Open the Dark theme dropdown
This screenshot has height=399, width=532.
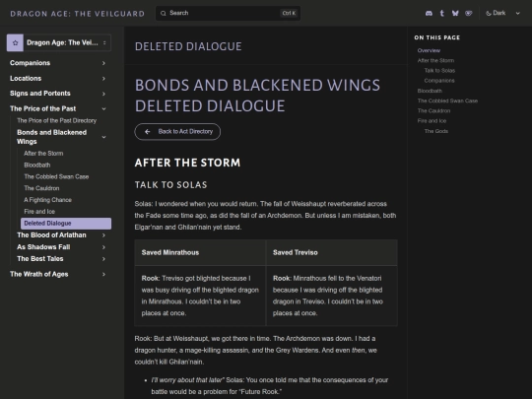coord(502,13)
